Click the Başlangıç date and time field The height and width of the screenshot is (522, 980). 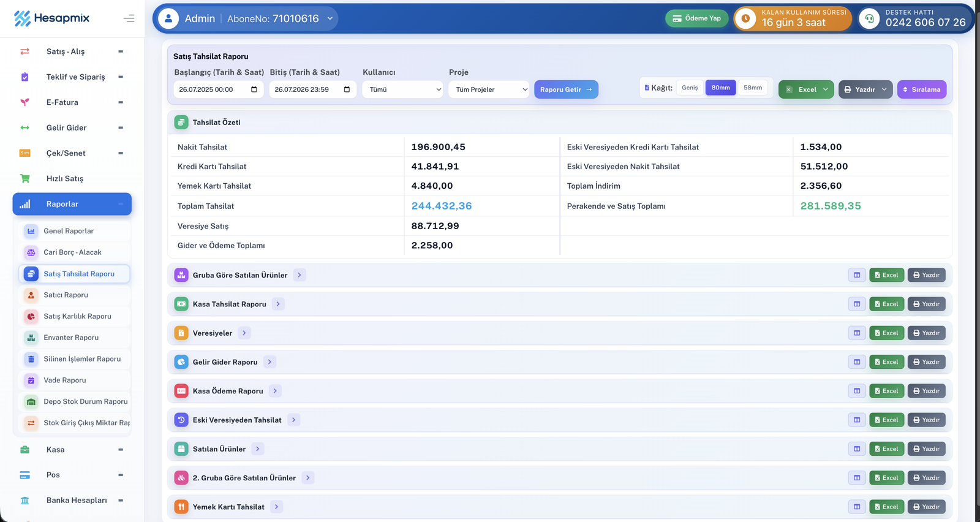coord(219,89)
